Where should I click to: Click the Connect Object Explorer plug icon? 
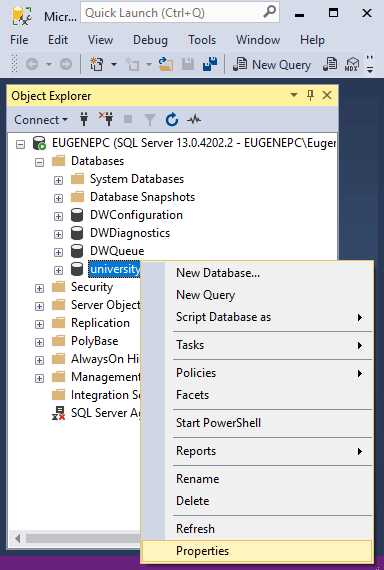click(x=84, y=119)
